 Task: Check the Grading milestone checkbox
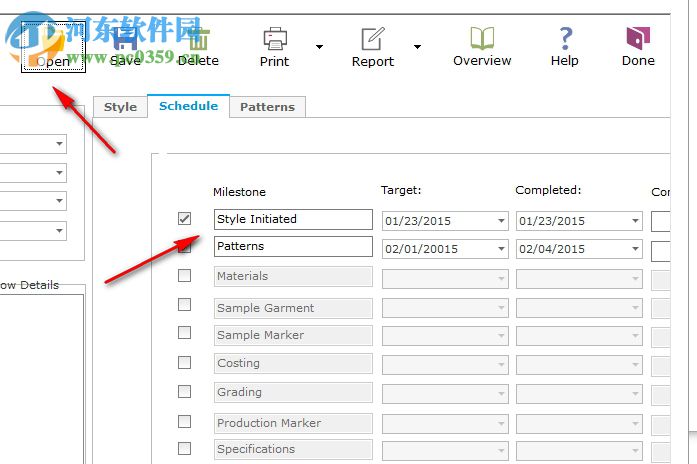coord(184,392)
